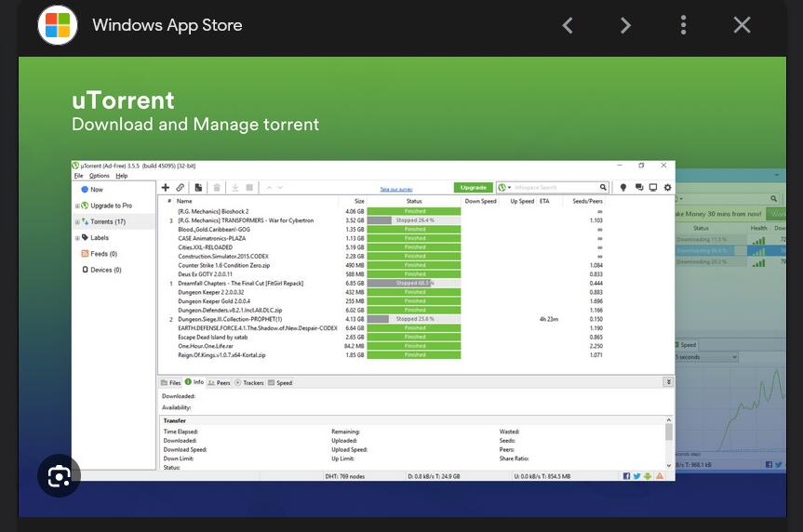
Task: Switch to the Speed tab
Action: pos(280,382)
